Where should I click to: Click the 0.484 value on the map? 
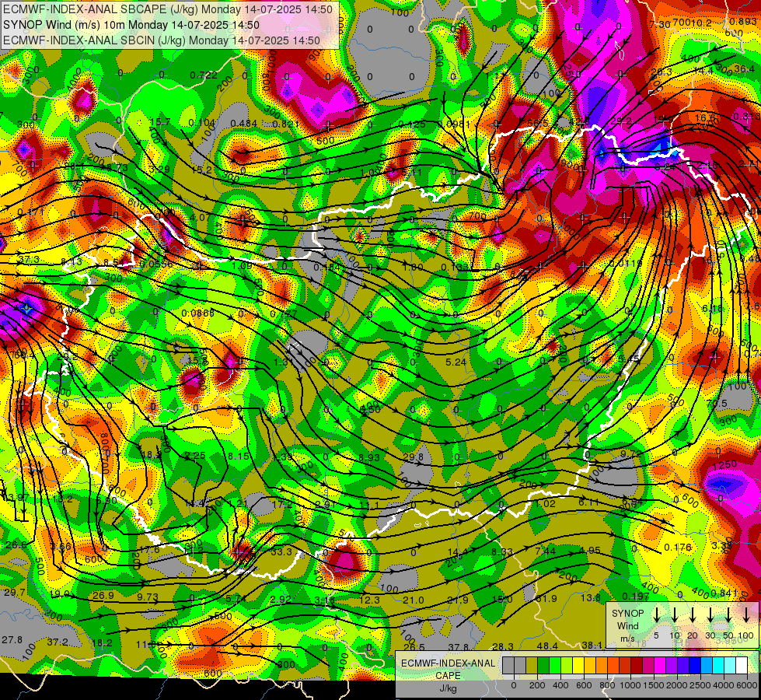pos(244,124)
